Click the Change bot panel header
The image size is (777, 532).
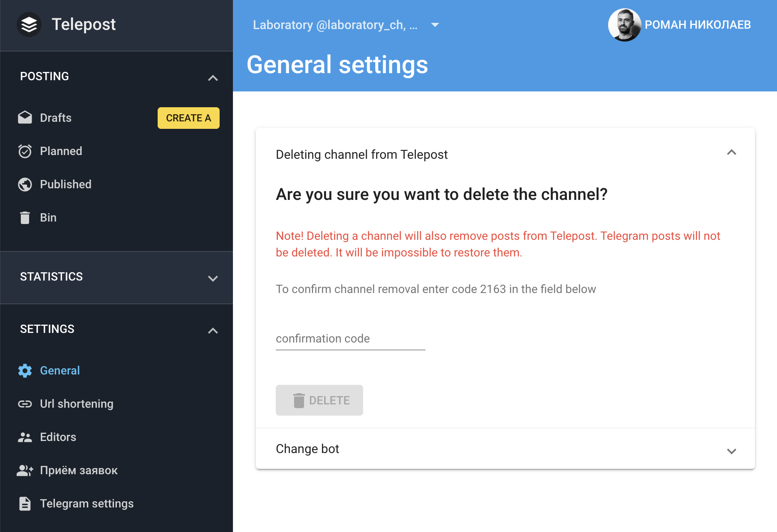[x=505, y=449]
